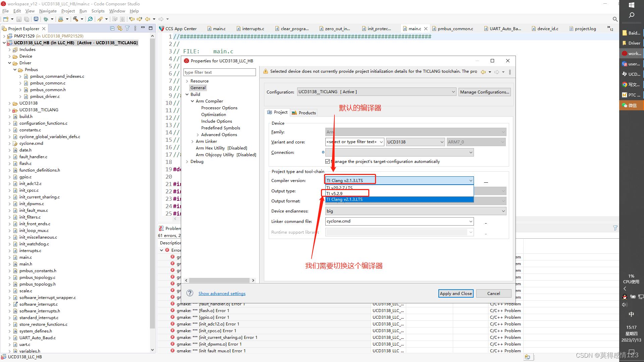
Task: Open the Navigate menu
Action: coord(48,11)
